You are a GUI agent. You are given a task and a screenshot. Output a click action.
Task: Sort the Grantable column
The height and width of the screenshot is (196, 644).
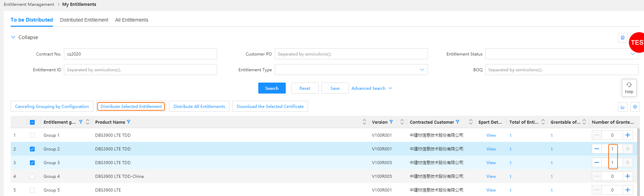tap(584, 122)
